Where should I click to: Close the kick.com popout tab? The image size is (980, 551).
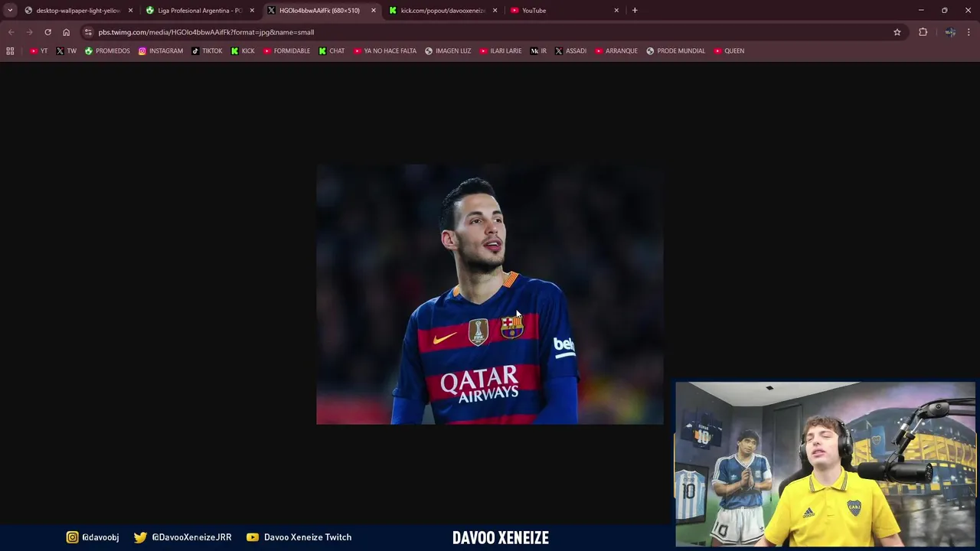click(x=495, y=11)
